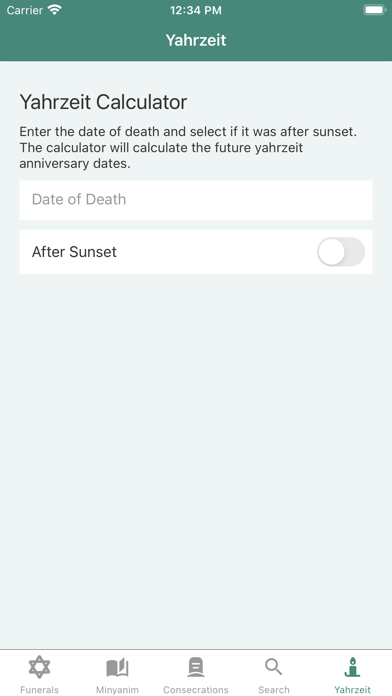Select the Yahrzeit tab label

pyautogui.click(x=352, y=690)
